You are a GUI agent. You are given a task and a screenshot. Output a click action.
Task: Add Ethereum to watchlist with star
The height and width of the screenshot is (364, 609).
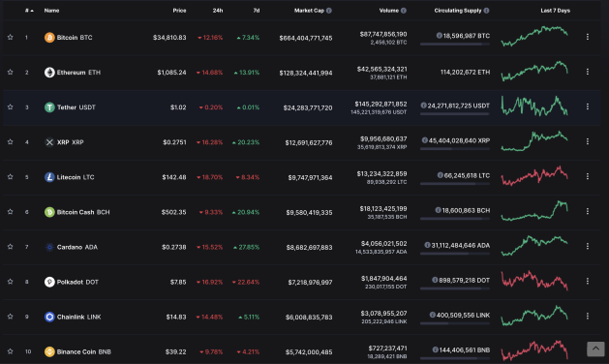[x=10, y=72]
